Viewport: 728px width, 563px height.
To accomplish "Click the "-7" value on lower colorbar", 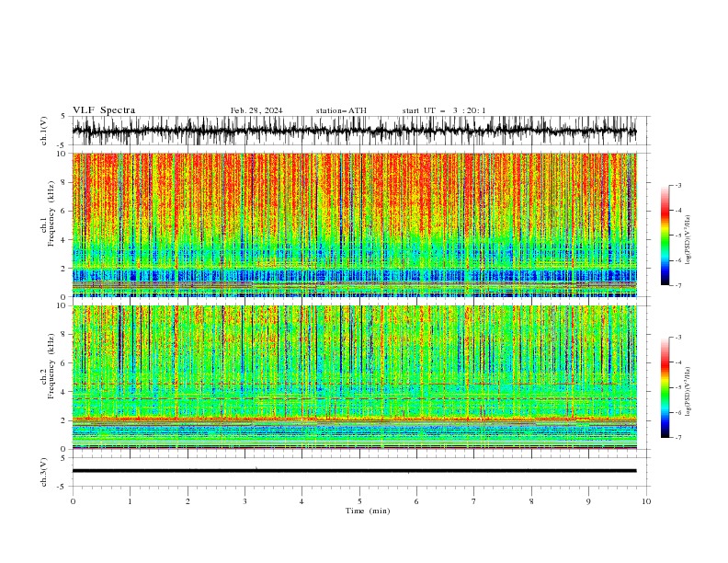I will [677, 438].
